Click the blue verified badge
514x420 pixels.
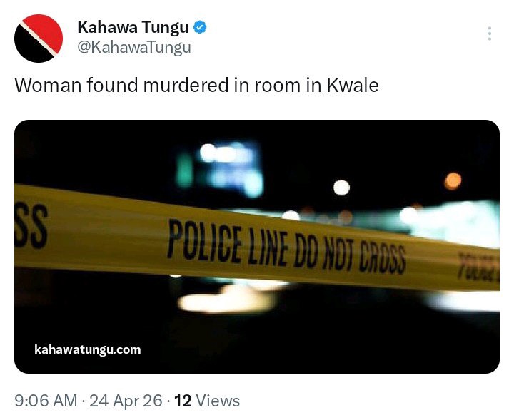click(x=200, y=27)
